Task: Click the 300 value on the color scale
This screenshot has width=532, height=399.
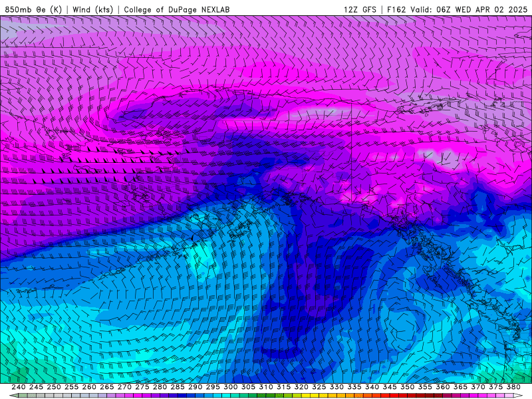Action: tap(231, 387)
